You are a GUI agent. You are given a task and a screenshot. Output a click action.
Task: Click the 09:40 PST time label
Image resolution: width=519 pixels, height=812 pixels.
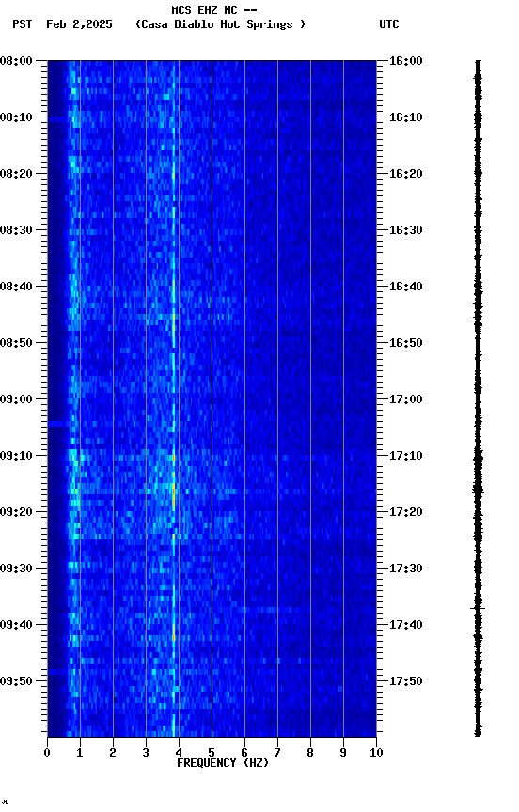tap(16, 625)
